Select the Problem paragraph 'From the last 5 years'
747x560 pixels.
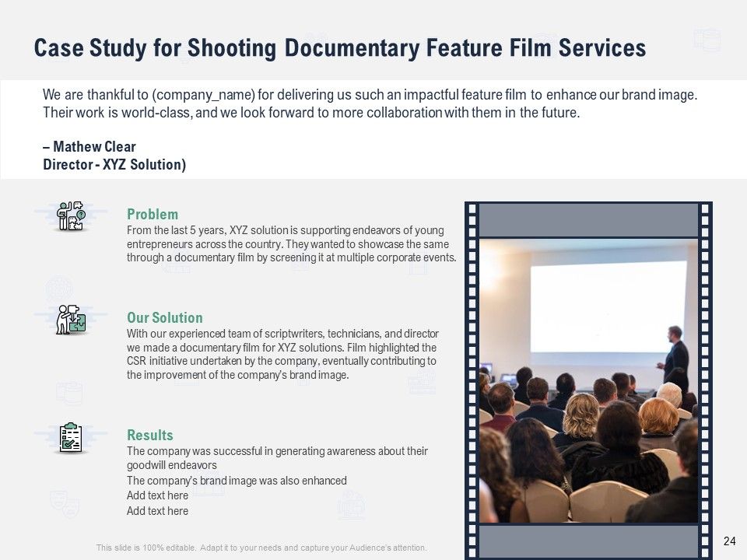(x=292, y=243)
